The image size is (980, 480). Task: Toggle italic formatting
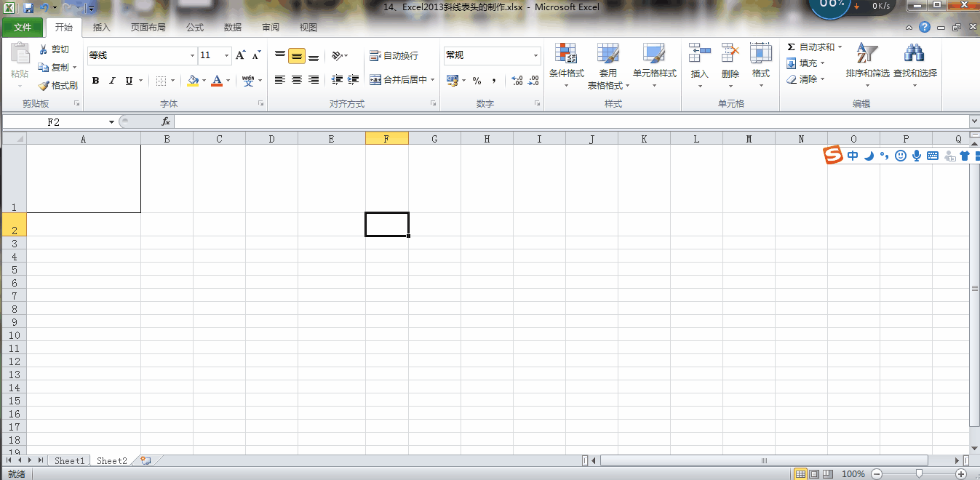tap(111, 80)
